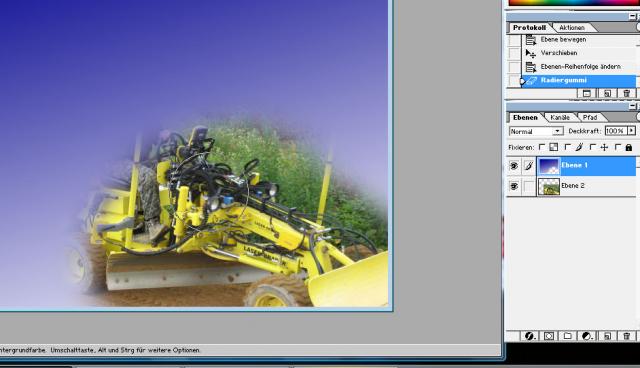Open the Deckkraft opacity slider arrow

click(631, 131)
